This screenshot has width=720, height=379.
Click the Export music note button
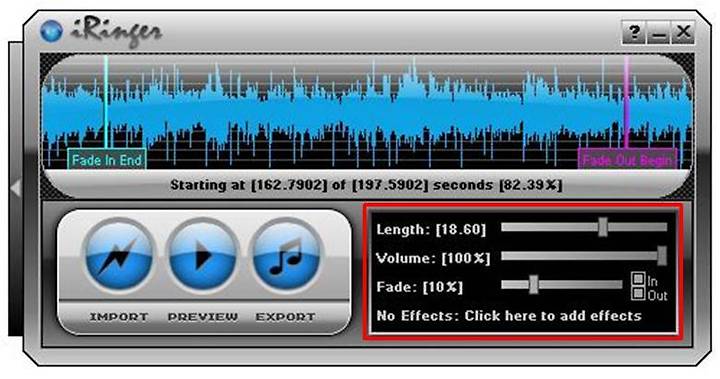286,255
